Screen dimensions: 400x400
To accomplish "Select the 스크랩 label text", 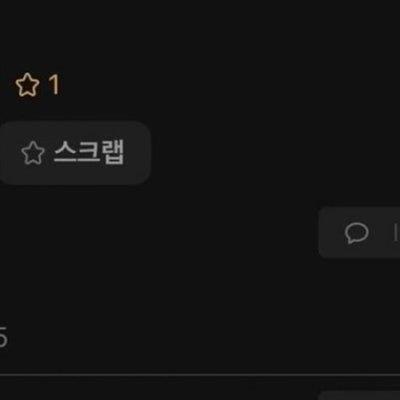I will pyautogui.click(x=89, y=152).
